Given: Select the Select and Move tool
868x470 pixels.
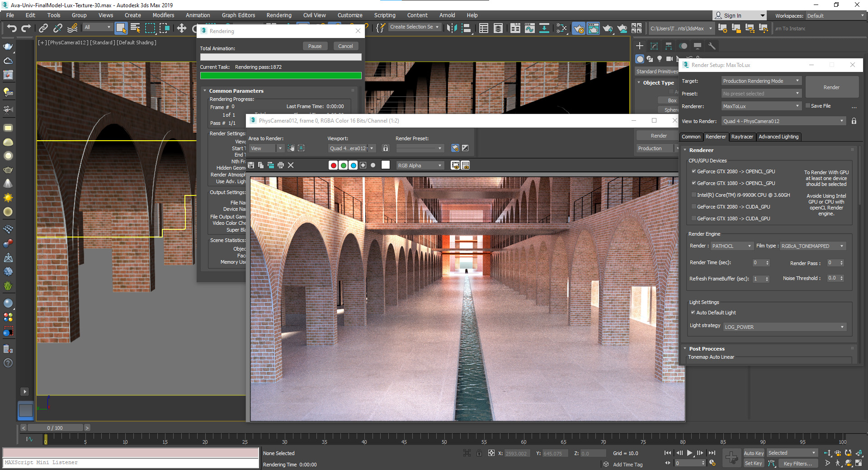Looking at the screenshot, I should 181,28.
